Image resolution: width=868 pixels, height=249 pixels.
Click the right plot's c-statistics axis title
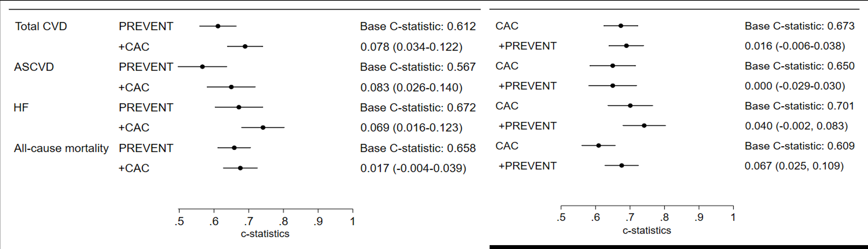[647, 231]
